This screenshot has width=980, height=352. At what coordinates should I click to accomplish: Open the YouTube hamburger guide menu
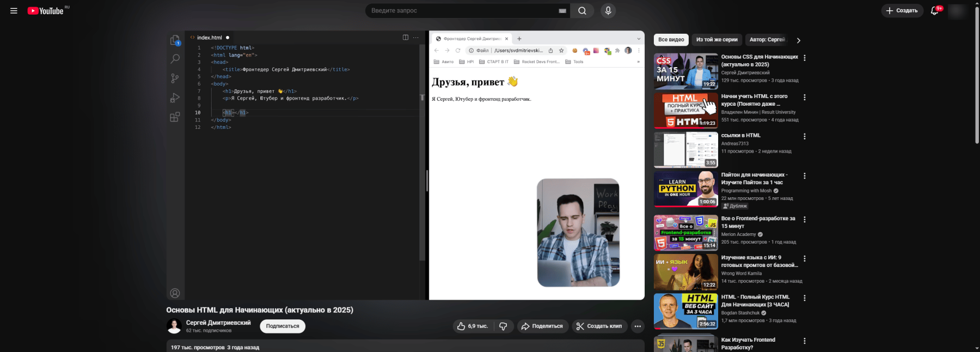(14, 11)
